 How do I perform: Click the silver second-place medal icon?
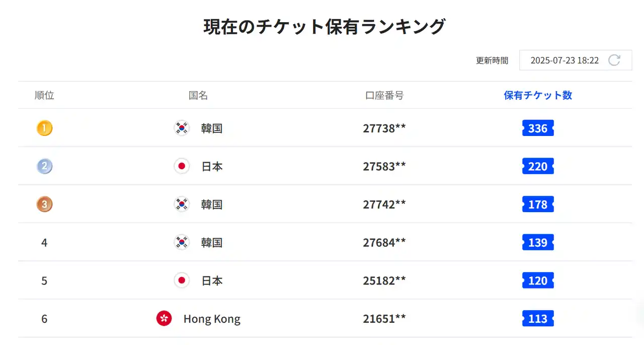(44, 166)
